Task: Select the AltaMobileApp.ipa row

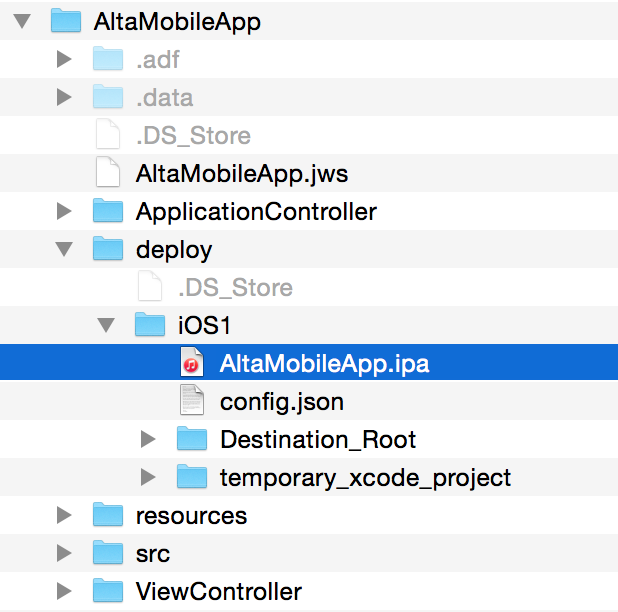Action: coord(309,362)
